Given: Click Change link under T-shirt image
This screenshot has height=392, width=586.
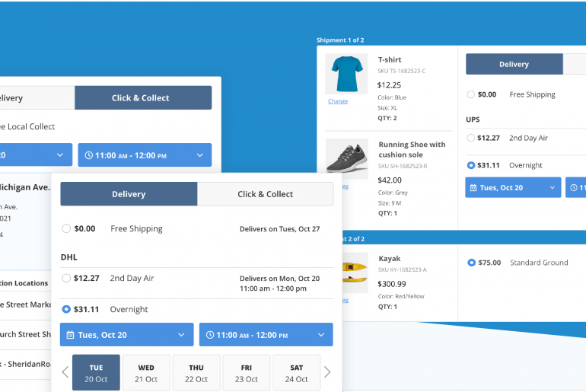Looking at the screenshot, I should point(338,101).
